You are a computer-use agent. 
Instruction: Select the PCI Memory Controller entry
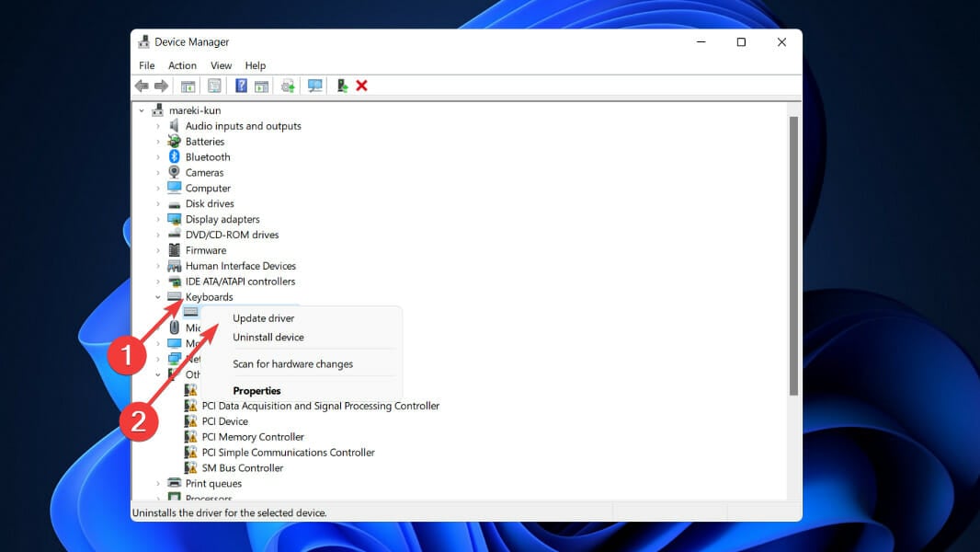[253, 437]
